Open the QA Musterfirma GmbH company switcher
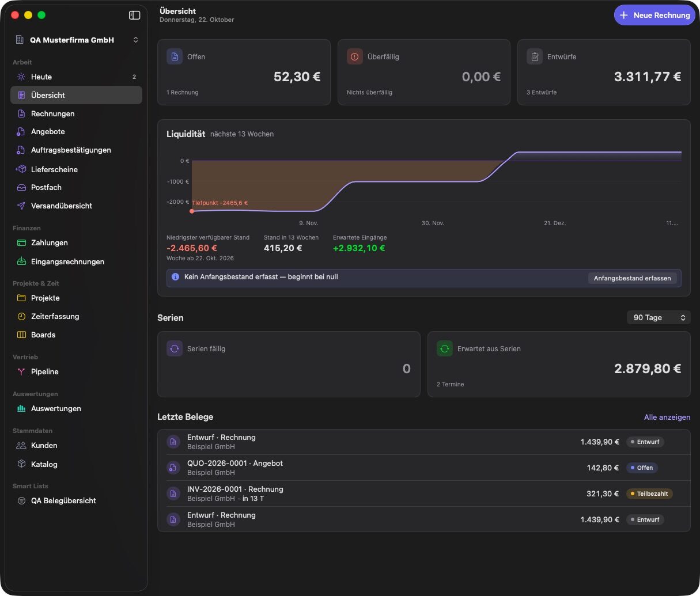 (x=77, y=40)
